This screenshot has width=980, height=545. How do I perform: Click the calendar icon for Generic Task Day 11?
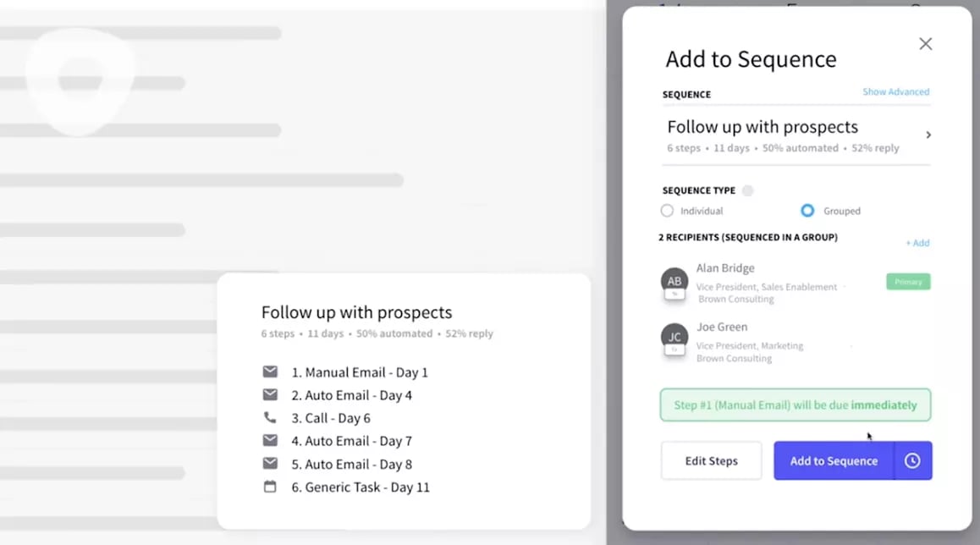(x=270, y=487)
